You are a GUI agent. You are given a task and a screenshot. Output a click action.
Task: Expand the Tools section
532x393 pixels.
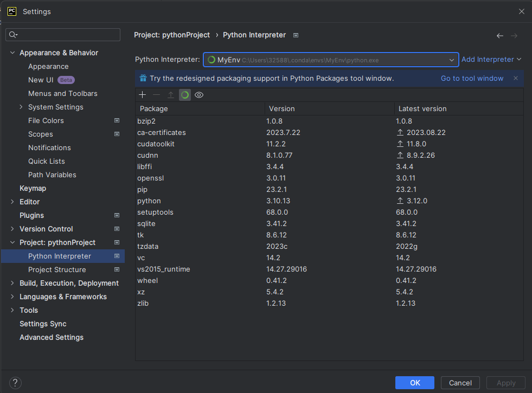point(12,310)
